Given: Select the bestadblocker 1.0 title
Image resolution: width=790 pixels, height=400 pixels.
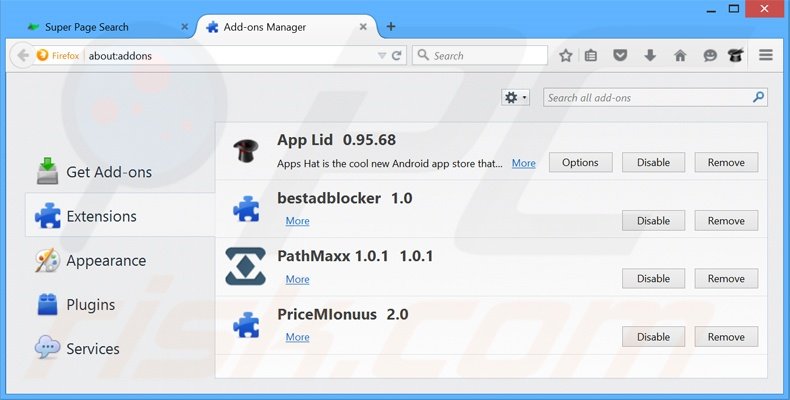Looking at the screenshot, I should (345, 198).
